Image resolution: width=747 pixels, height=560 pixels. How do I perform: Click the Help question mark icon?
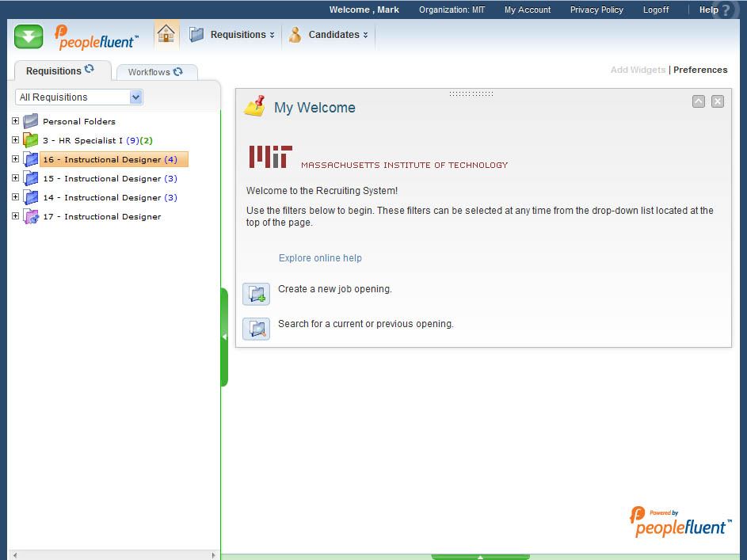726,11
